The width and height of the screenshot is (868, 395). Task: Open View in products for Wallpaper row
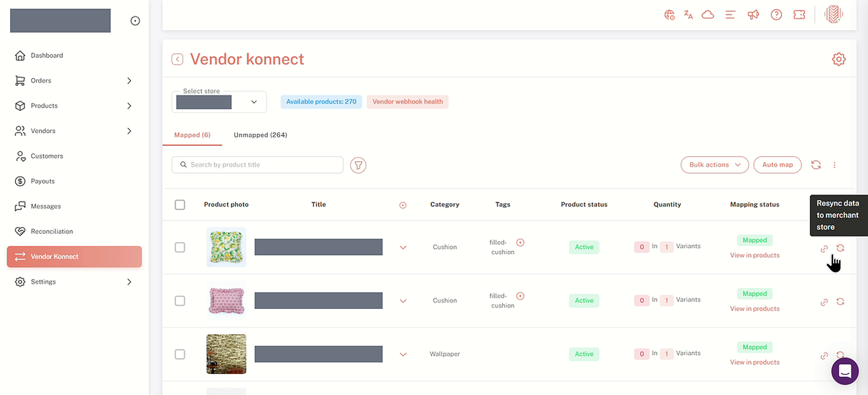[x=754, y=362]
